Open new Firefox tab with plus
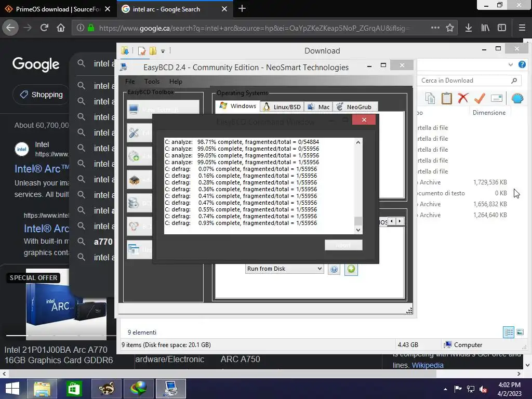Viewport: 532px width, 399px height. click(242, 9)
